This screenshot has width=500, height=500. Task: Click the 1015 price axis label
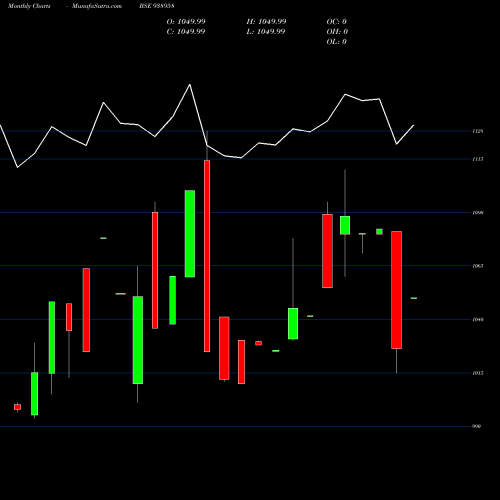[478, 373]
